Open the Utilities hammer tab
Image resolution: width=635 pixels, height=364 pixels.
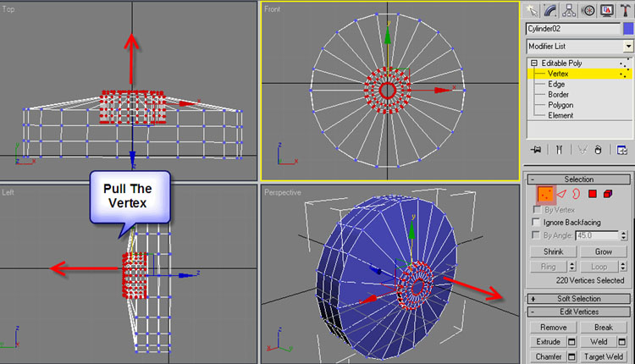coord(624,10)
